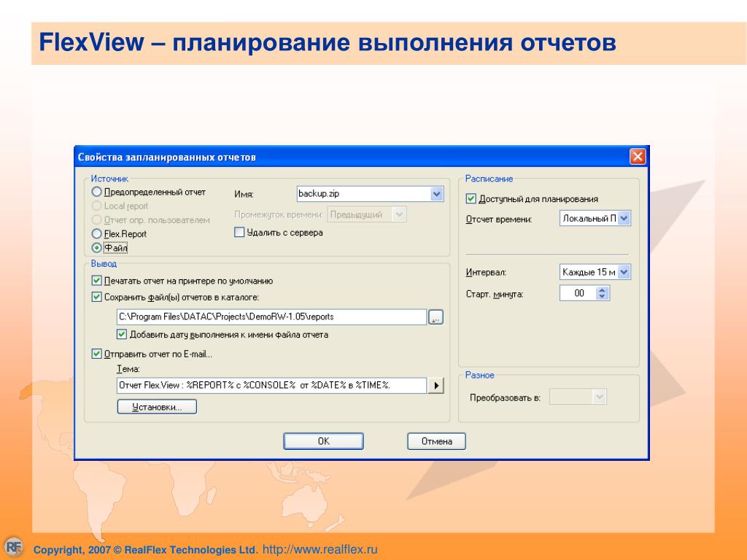Open the Отсчет времени dropdown

point(624,218)
